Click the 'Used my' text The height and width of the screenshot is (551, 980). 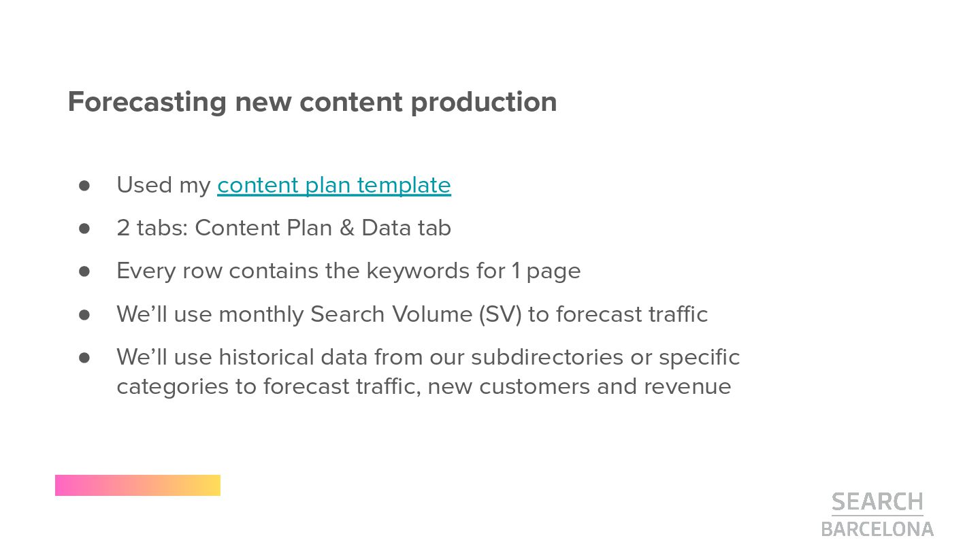pyautogui.click(x=163, y=185)
